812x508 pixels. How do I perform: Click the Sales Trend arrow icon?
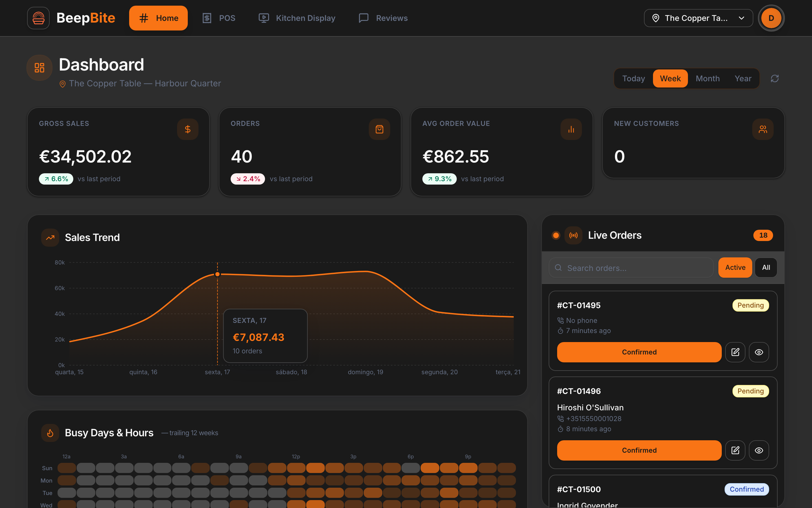click(x=50, y=238)
